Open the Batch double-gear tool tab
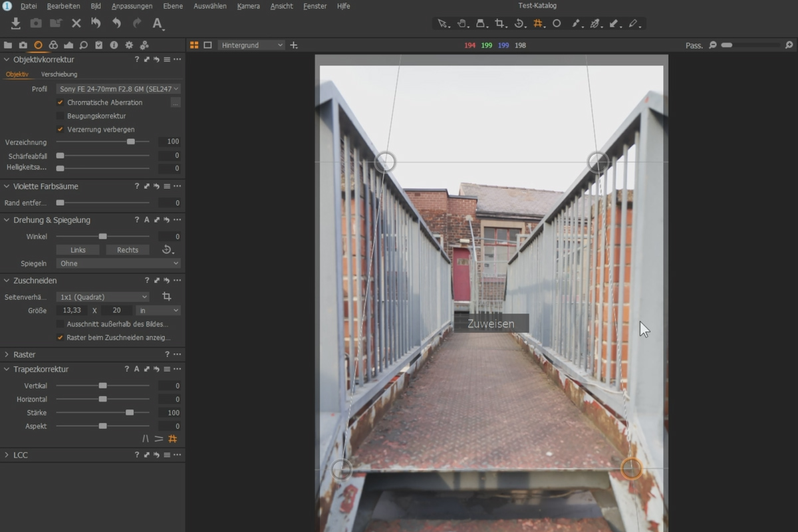Screen dimensions: 798x532 tap(144, 45)
